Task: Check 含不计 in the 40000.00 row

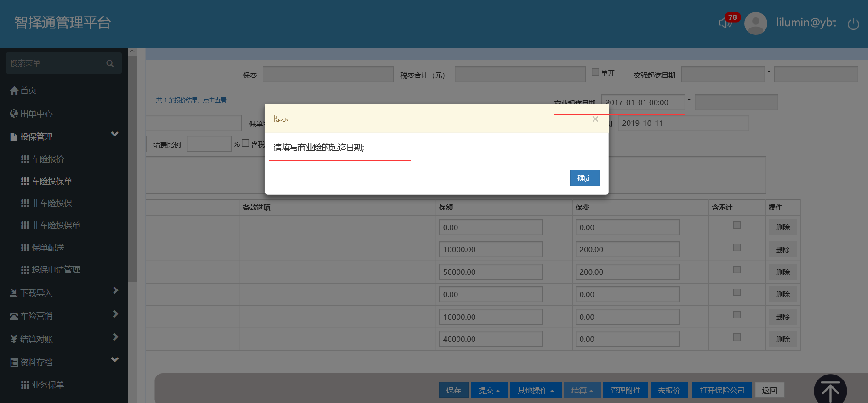Action: [737, 337]
